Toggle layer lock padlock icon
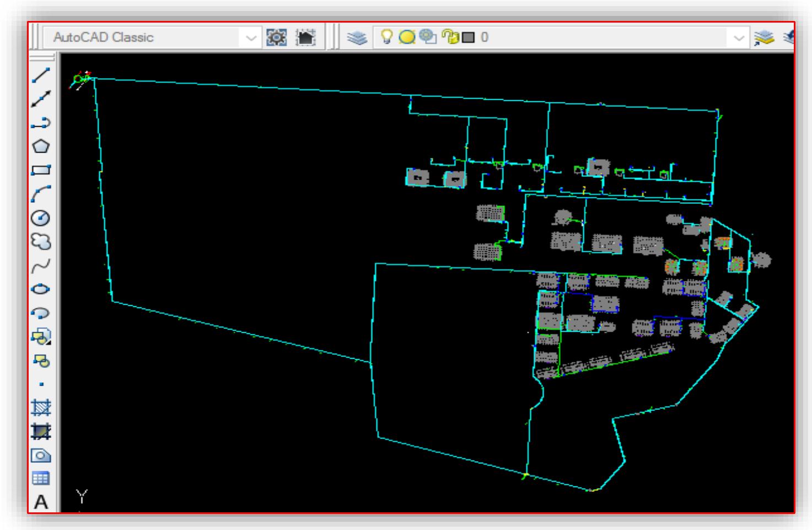The width and height of the screenshot is (812, 530). point(450,37)
